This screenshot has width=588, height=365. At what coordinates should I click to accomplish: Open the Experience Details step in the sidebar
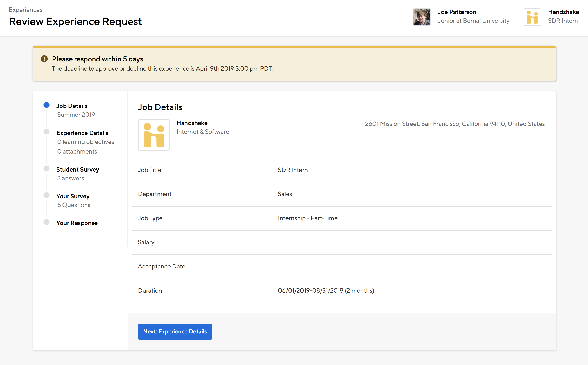tap(82, 133)
